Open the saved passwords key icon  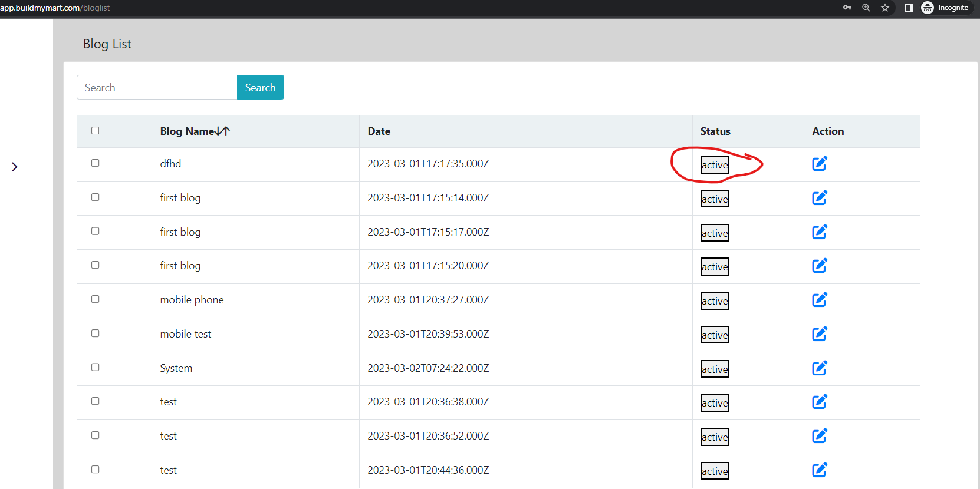pyautogui.click(x=847, y=8)
